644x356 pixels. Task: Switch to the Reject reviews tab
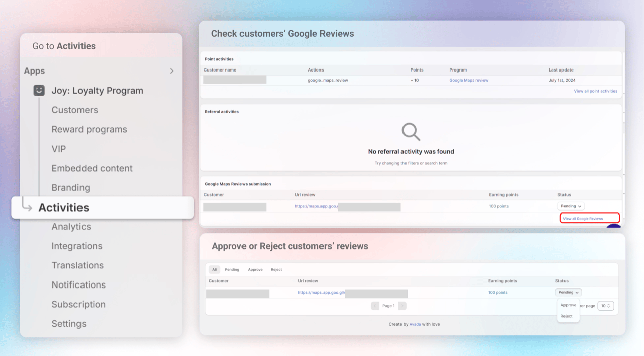[x=276, y=269]
